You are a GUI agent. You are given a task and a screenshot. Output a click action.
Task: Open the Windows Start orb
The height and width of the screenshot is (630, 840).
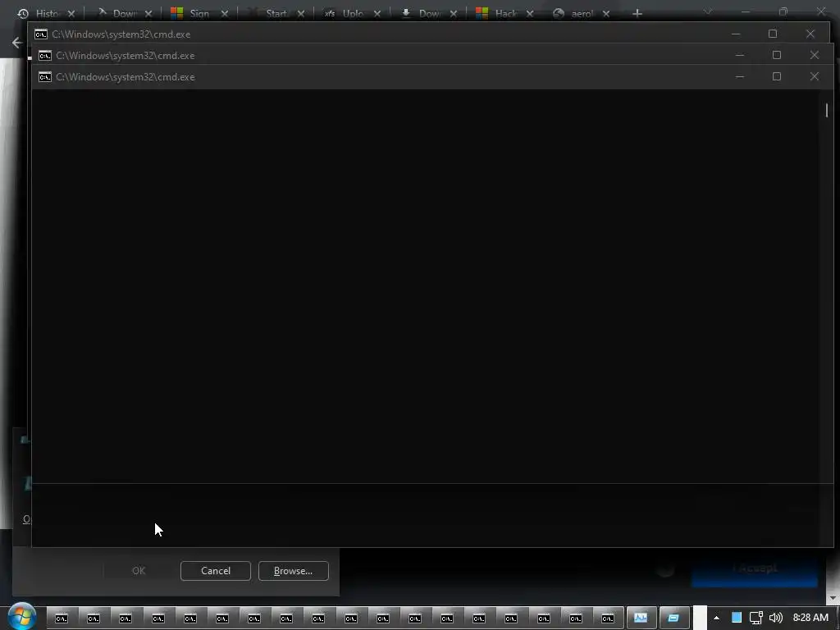point(22,616)
